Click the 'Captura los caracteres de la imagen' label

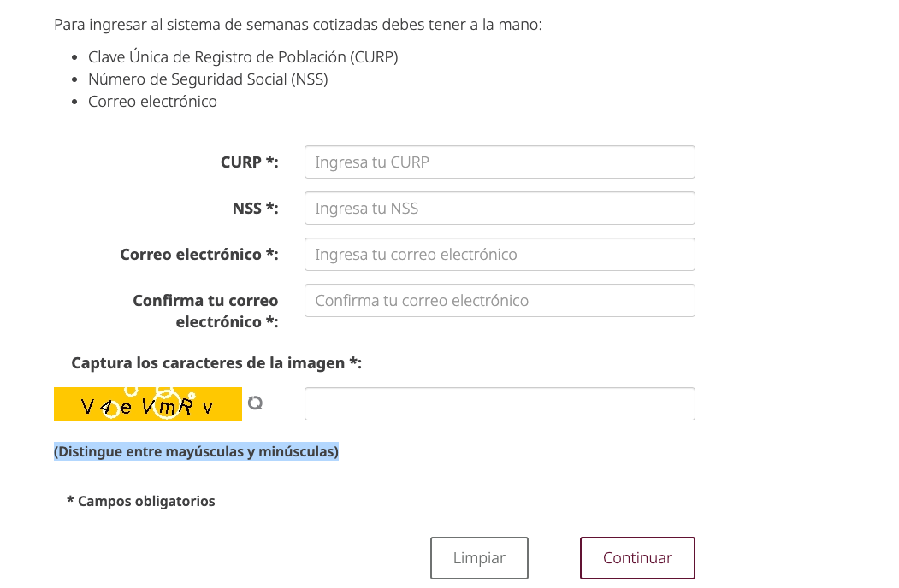coord(216,363)
